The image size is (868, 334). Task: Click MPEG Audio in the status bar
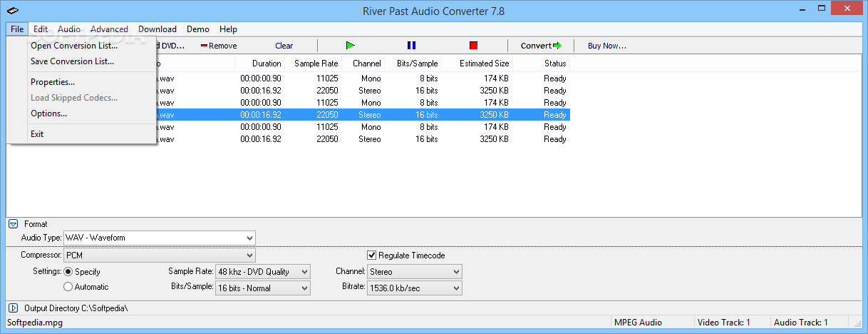tap(639, 323)
